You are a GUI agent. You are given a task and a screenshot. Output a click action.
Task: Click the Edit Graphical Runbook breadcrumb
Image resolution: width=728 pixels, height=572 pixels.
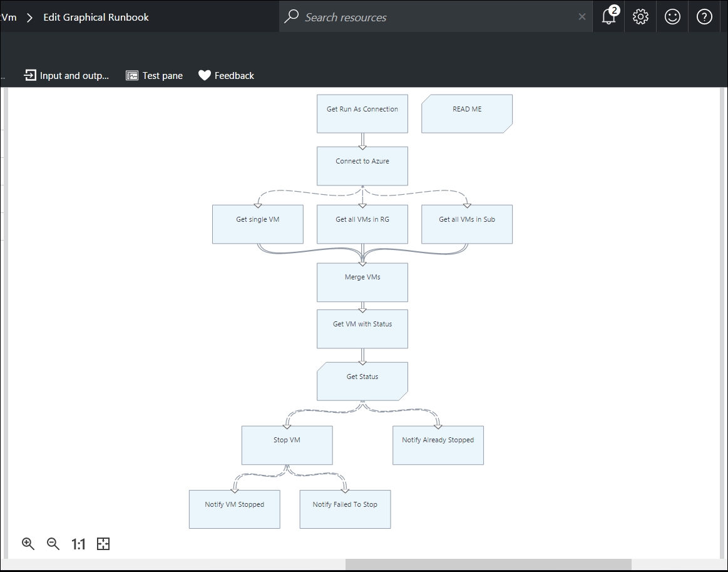point(96,17)
